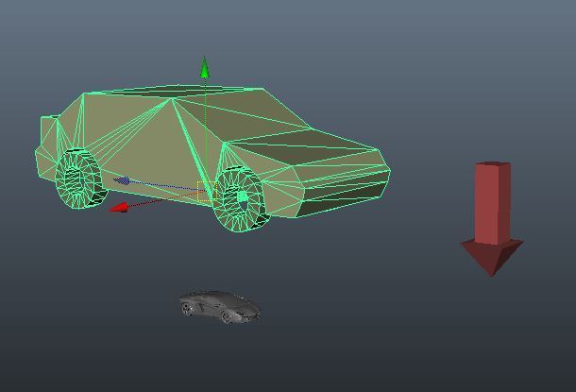Select the large red downward arrow object
This screenshot has width=576, height=392.
click(492, 218)
